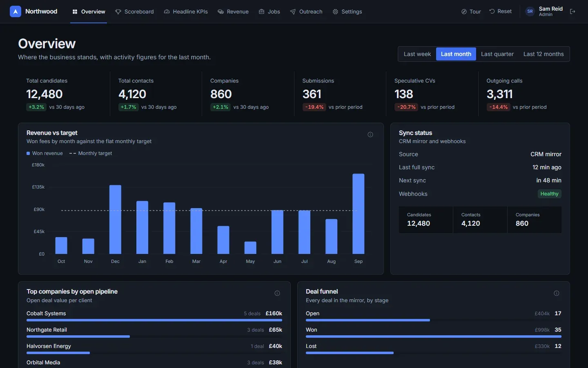
Task: Click the Dec revenue bar
Action: point(115,220)
